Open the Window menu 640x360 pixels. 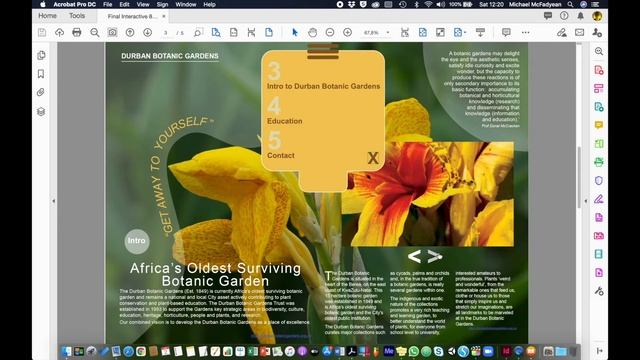pos(186,4)
